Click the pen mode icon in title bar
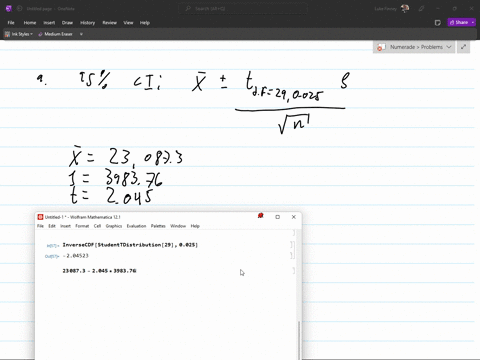Image resolution: width=480 pixels, height=360 pixels. [421, 9]
